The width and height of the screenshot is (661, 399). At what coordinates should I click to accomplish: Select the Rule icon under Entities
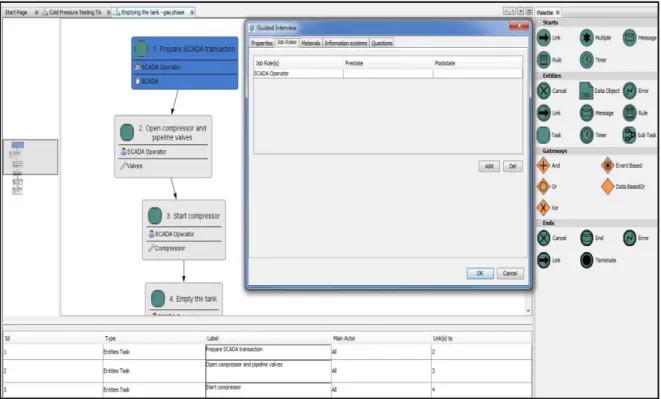tap(629, 113)
